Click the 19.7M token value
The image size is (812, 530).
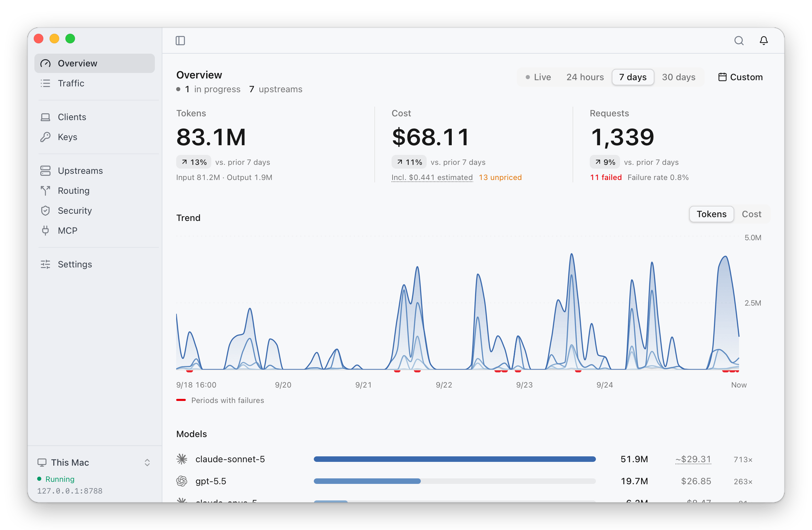coord(634,481)
